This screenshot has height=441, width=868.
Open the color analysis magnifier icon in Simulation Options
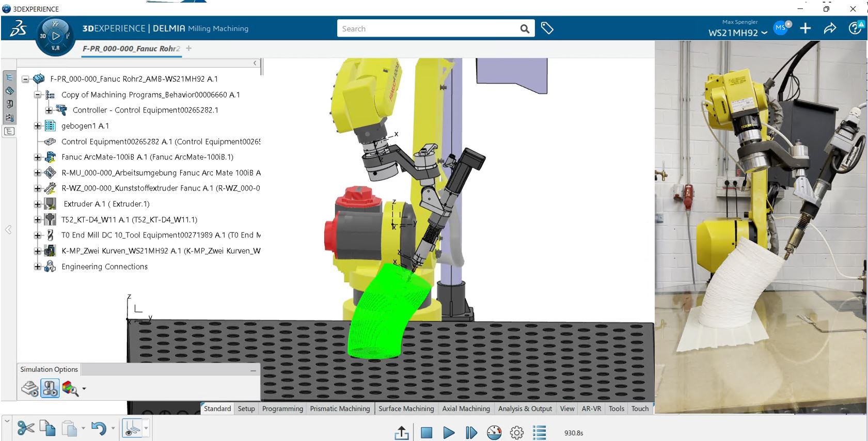tap(70, 388)
